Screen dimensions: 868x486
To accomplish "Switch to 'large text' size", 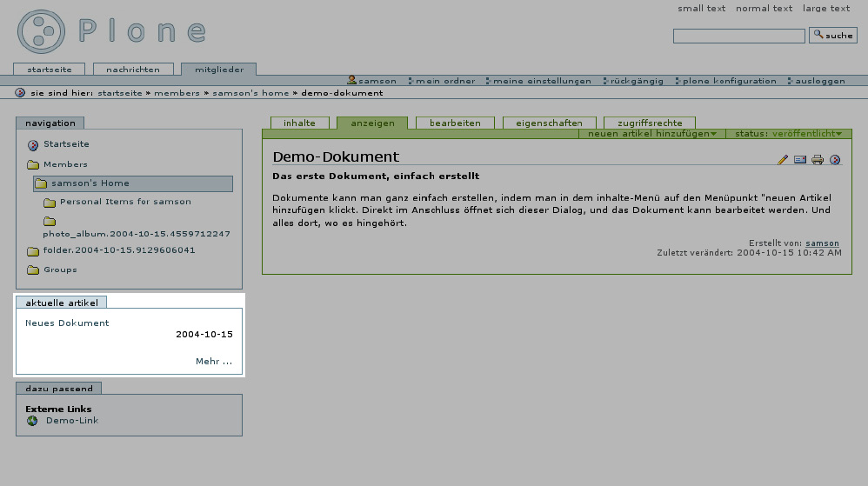I will 826,9.
